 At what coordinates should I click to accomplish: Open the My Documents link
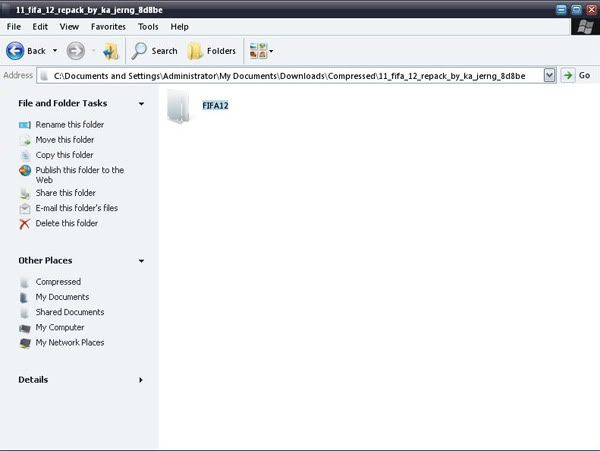[62, 297]
